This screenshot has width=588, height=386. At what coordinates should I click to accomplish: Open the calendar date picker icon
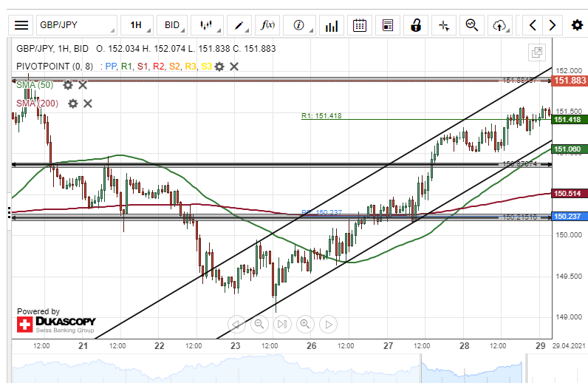(x=360, y=25)
